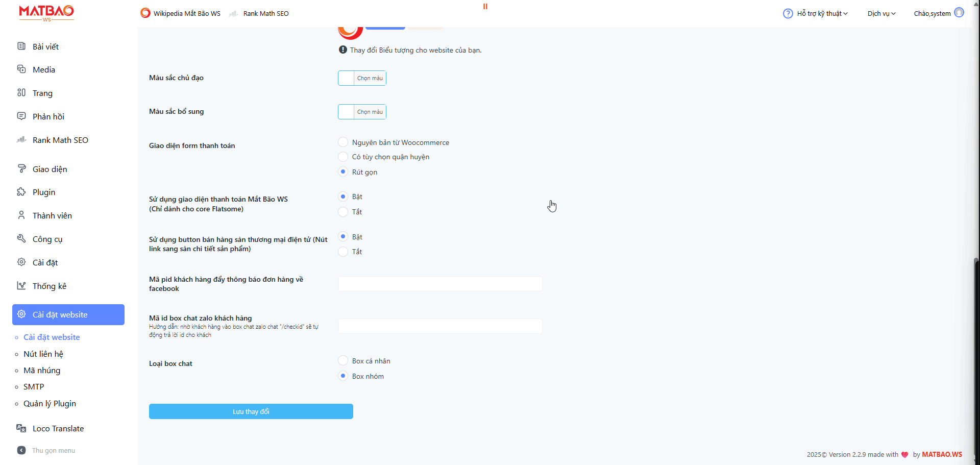Click the Facebook pid input field
Image resolution: width=980 pixels, height=465 pixels.
(x=440, y=284)
